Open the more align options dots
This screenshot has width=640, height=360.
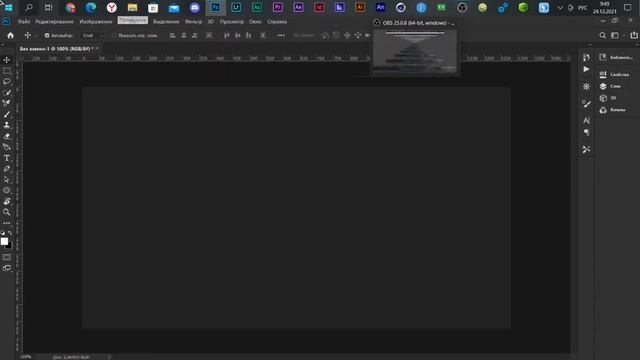[x=281, y=36]
